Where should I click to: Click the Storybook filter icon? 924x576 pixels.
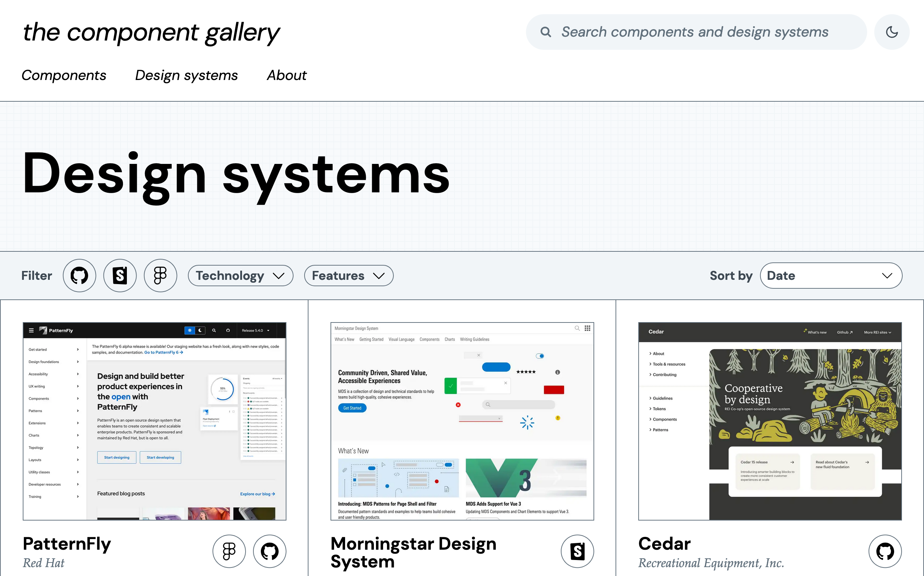tap(119, 276)
